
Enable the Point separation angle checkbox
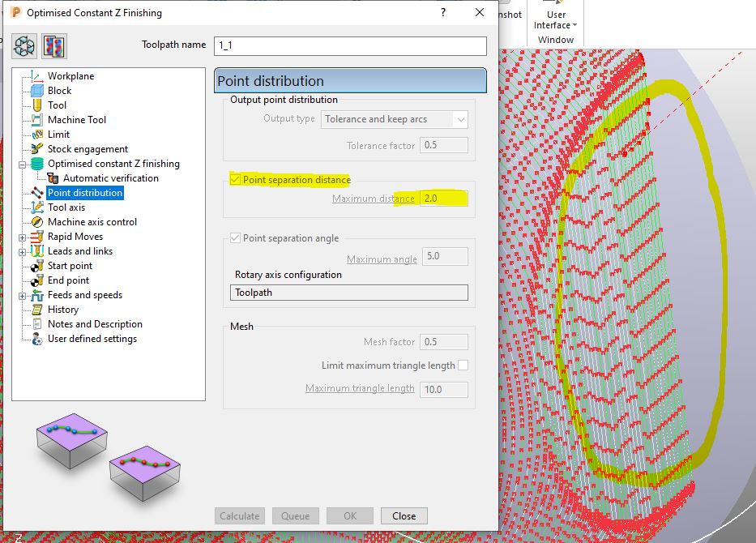(235, 238)
